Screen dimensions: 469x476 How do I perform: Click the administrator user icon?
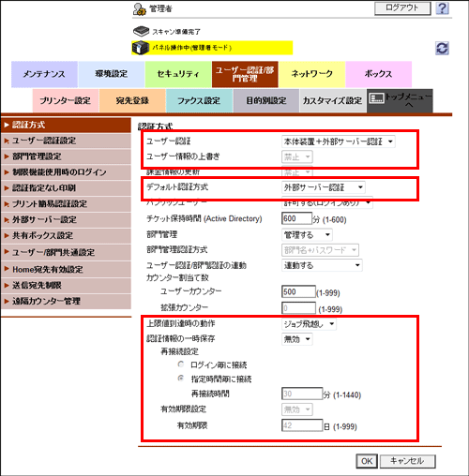(x=139, y=9)
